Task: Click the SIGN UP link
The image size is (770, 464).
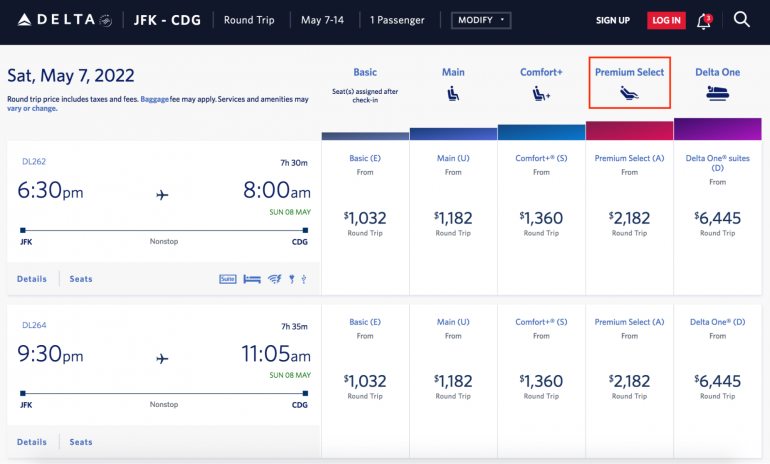Action: click(x=613, y=20)
